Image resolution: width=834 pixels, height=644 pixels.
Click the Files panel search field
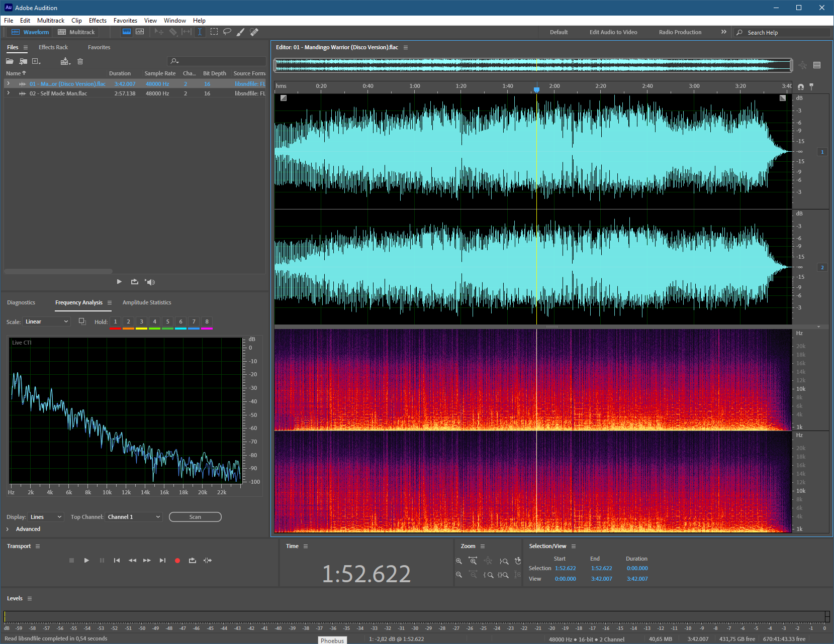click(x=216, y=61)
